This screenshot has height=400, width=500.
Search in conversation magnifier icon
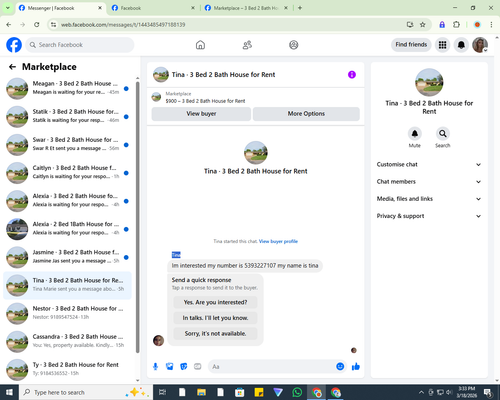[443, 134]
